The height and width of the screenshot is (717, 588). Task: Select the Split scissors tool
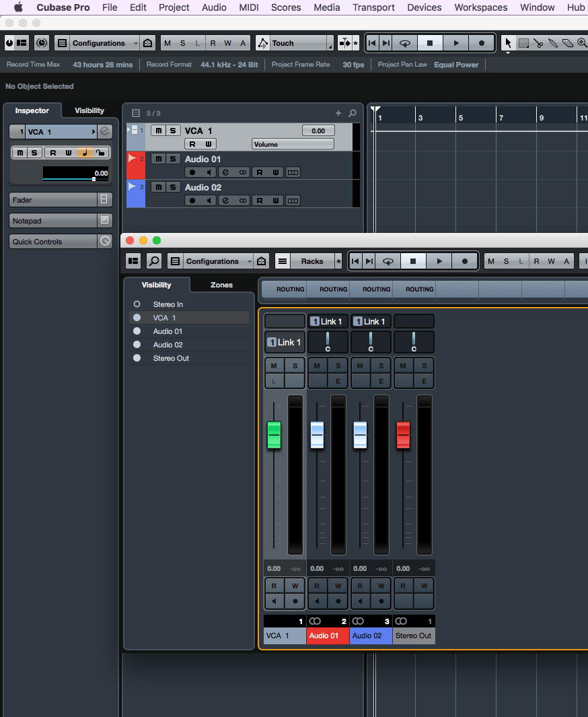(x=538, y=43)
